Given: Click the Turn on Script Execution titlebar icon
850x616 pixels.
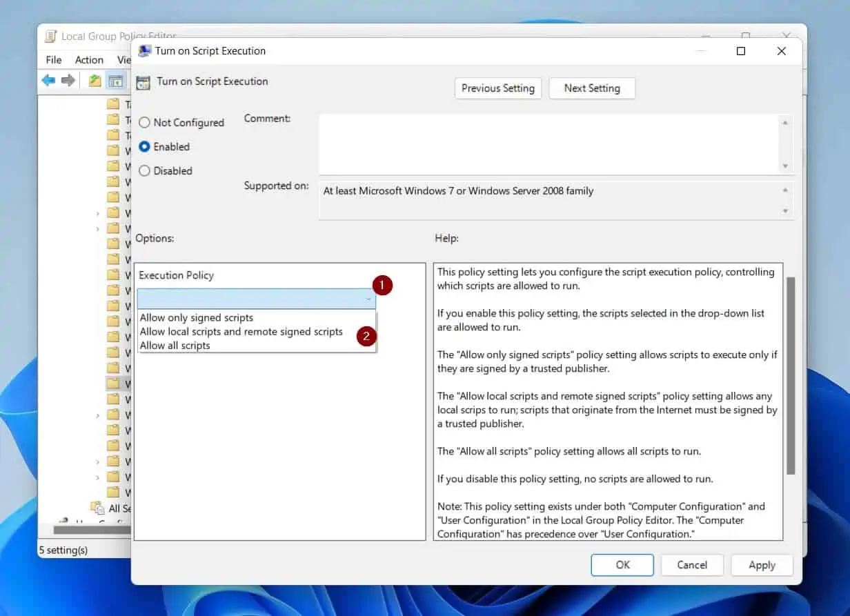Looking at the screenshot, I should [x=144, y=51].
